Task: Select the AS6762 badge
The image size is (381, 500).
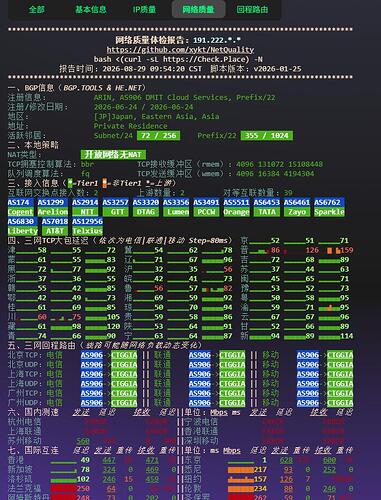Action: click(x=329, y=202)
